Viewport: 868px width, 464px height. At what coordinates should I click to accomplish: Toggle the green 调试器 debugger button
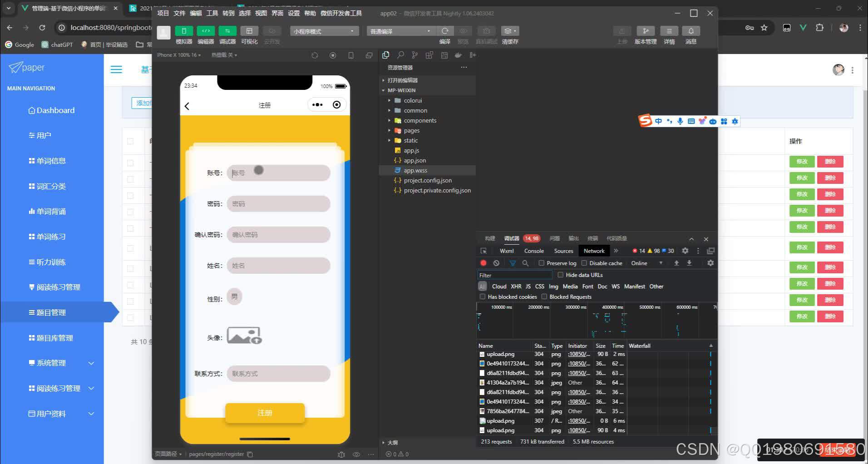[227, 31]
